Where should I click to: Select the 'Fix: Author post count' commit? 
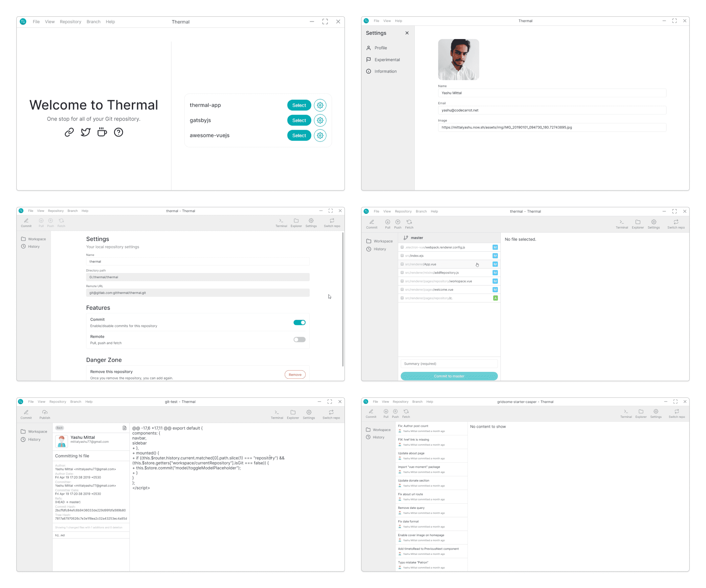click(431, 428)
